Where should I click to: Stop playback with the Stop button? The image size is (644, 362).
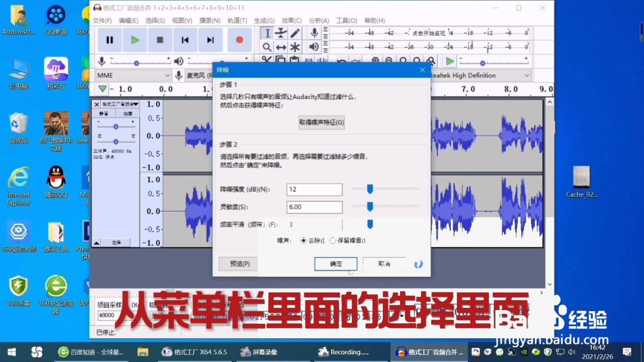160,40
